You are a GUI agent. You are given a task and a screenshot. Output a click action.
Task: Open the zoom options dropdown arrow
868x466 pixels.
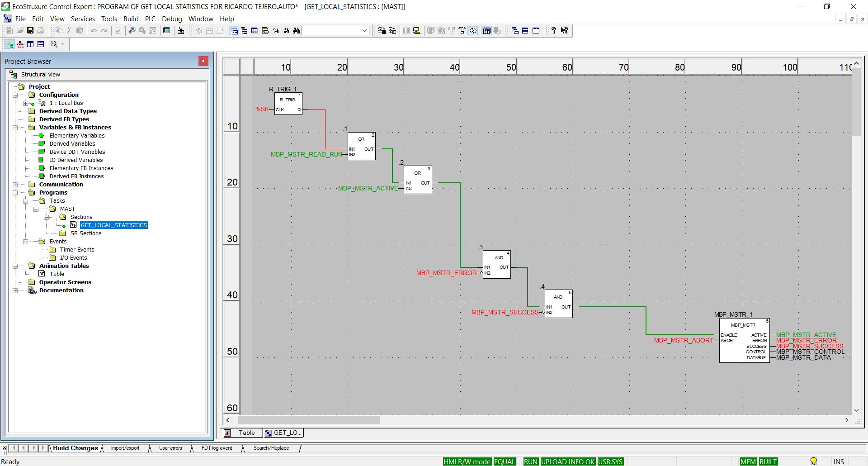(x=62, y=44)
